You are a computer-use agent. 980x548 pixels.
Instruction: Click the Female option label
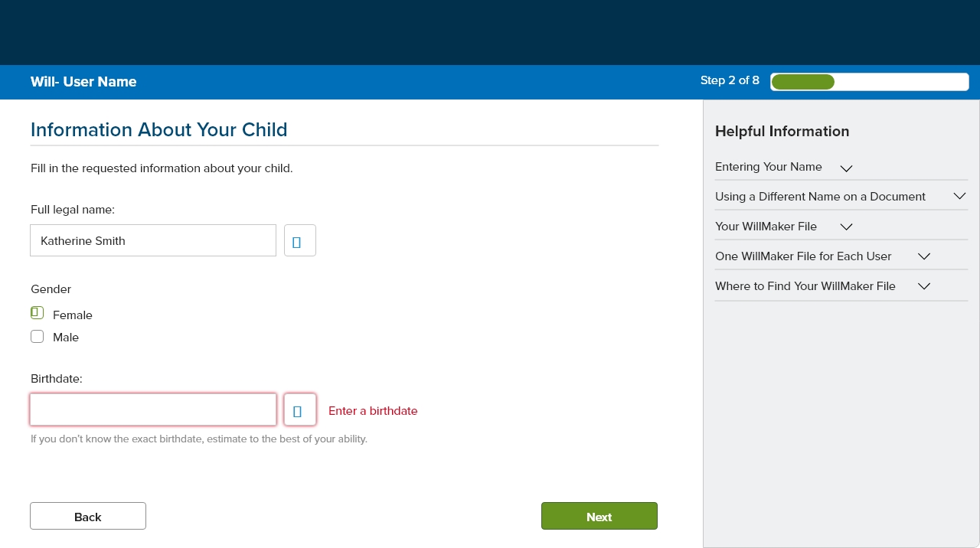click(x=73, y=315)
